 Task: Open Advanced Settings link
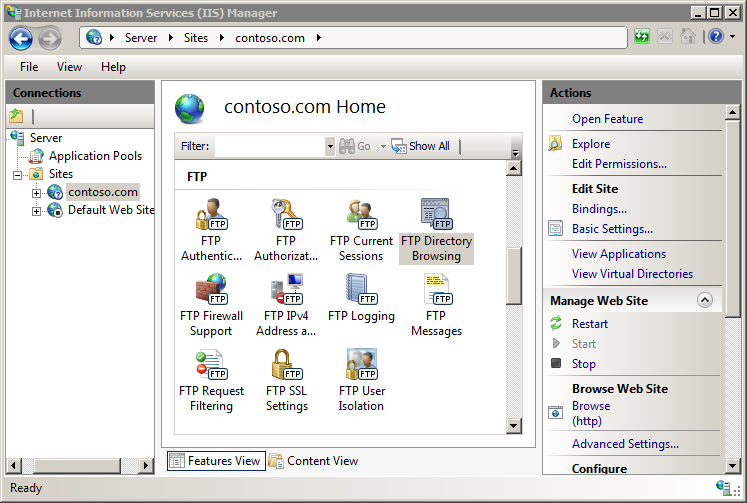tap(625, 444)
